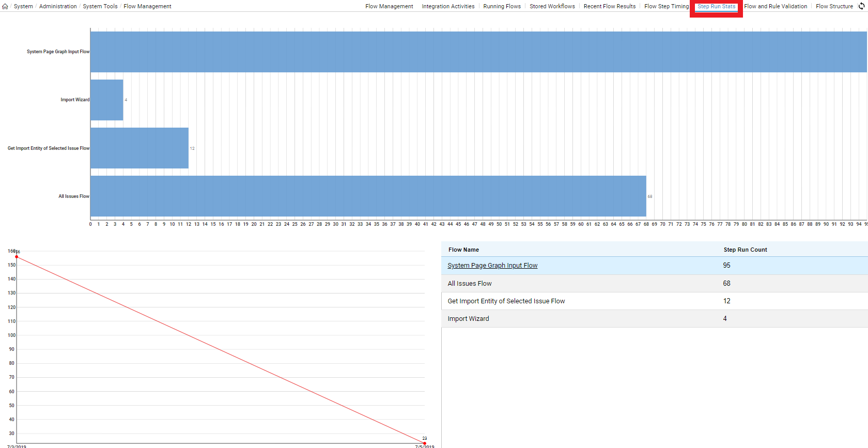The height and width of the screenshot is (448, 868).
Task: Open Administration breadcrumb link
Action: tap(58, 6)
